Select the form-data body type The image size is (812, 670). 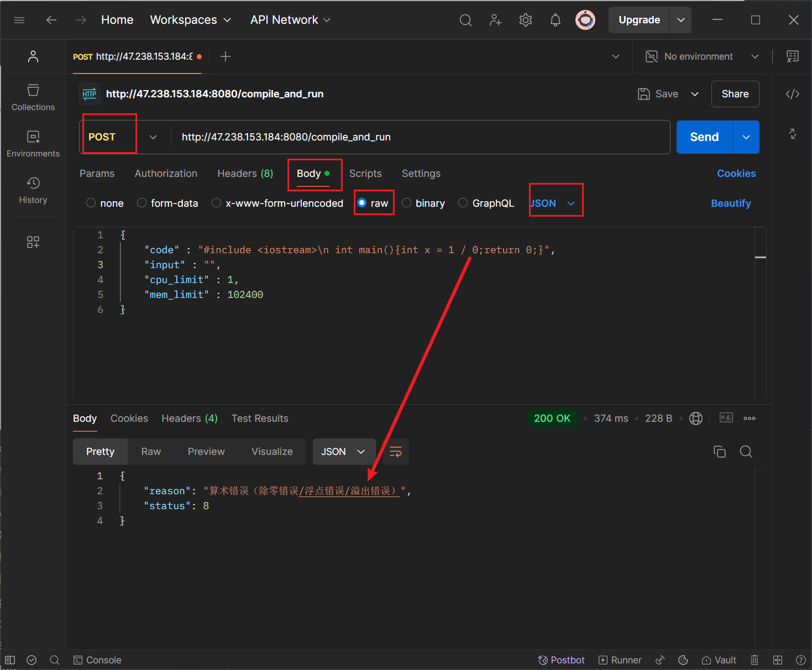click(x=142, y=203)
